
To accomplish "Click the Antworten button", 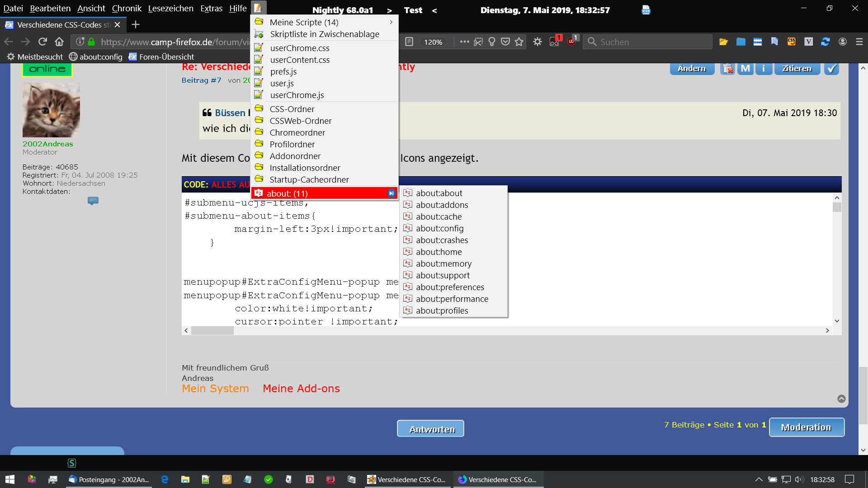I will [x=430, y=429].
